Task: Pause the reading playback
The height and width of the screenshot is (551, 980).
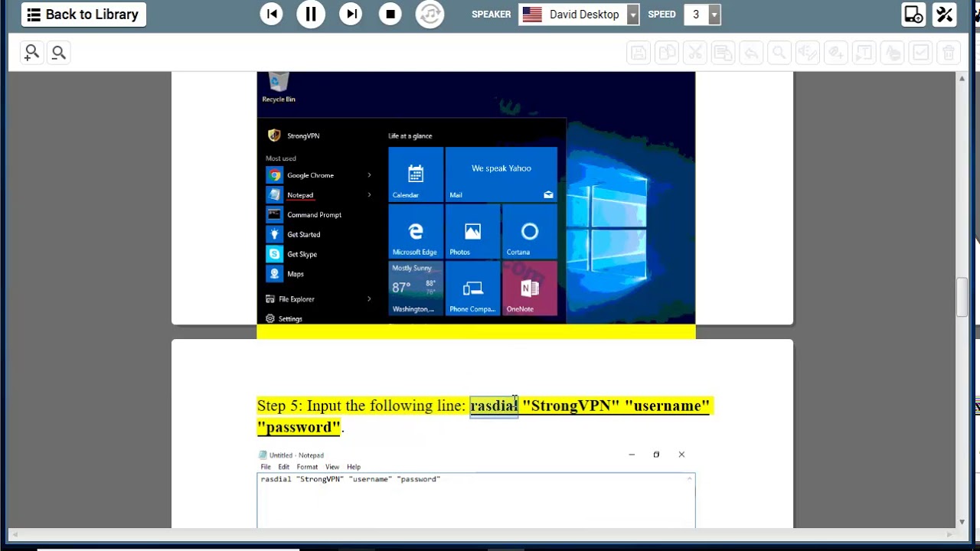Action: click(x=311, y=15)
